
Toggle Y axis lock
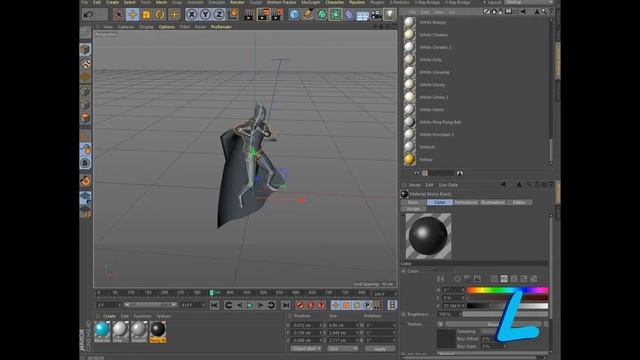point(205,15)
